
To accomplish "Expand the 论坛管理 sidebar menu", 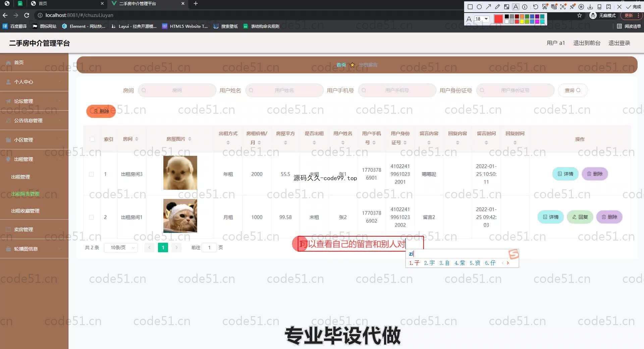I will coord(34,101).
